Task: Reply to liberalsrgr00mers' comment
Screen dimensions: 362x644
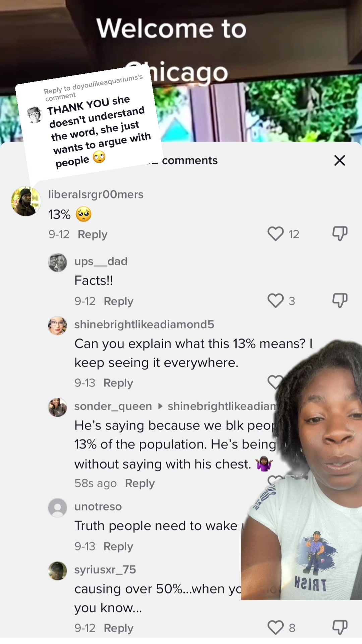Action: pyautogui.click(x=93, y=234)
